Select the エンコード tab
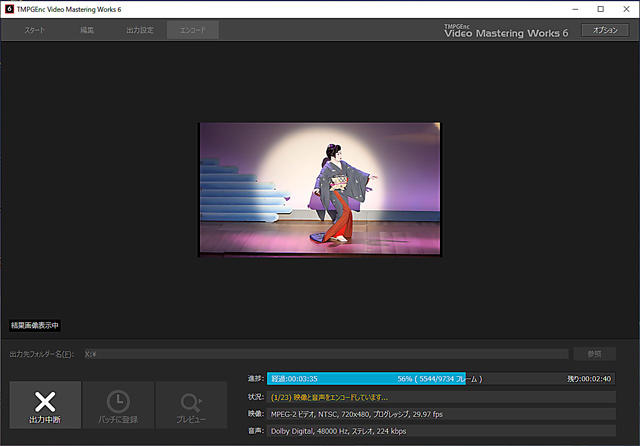 193,31
